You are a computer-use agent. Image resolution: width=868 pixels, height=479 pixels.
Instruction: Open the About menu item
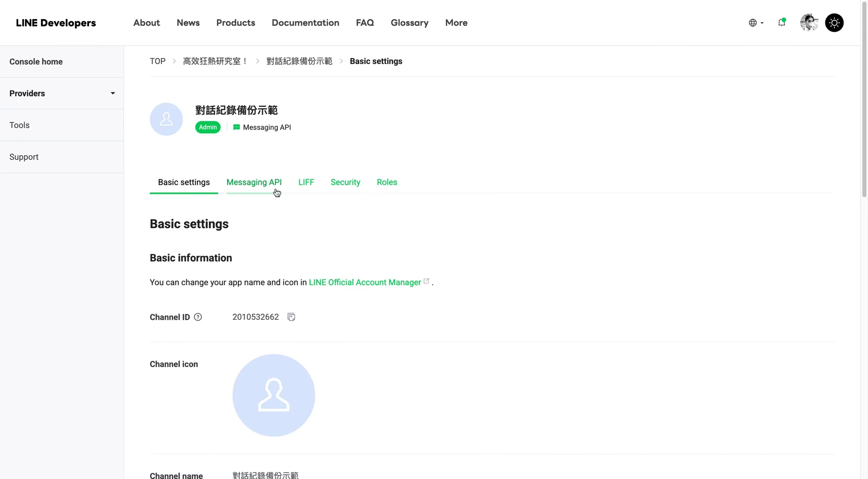pos(147,23)
